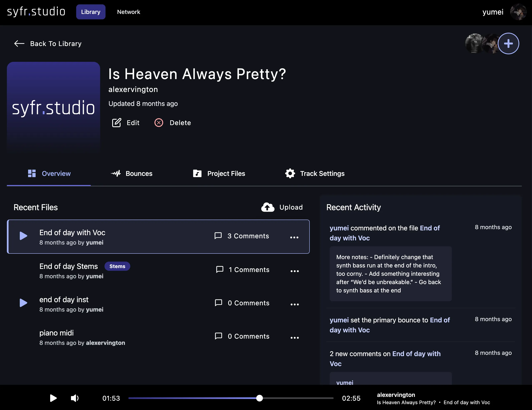Click yumei in commented activity entry
Image resolution: width=532 pixels, height=410 pixels.
[339, 228]
